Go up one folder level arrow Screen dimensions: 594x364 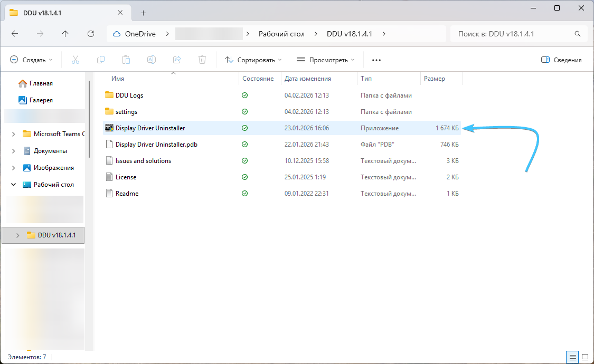point(65,34)
